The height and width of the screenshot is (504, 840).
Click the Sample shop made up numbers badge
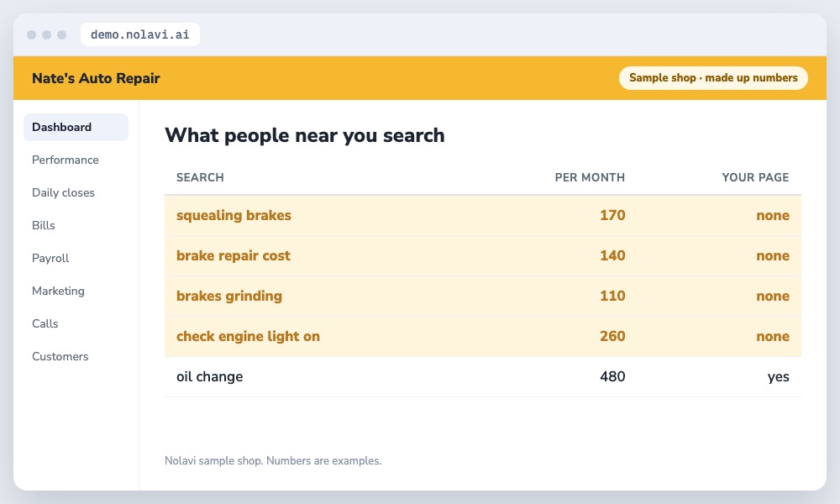coord(713,77)
